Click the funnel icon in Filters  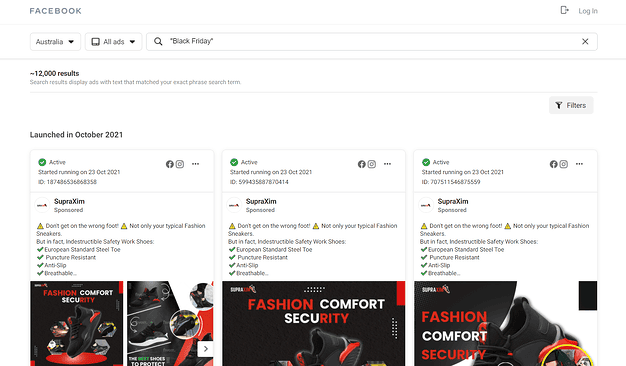click(x=559, y=105)
